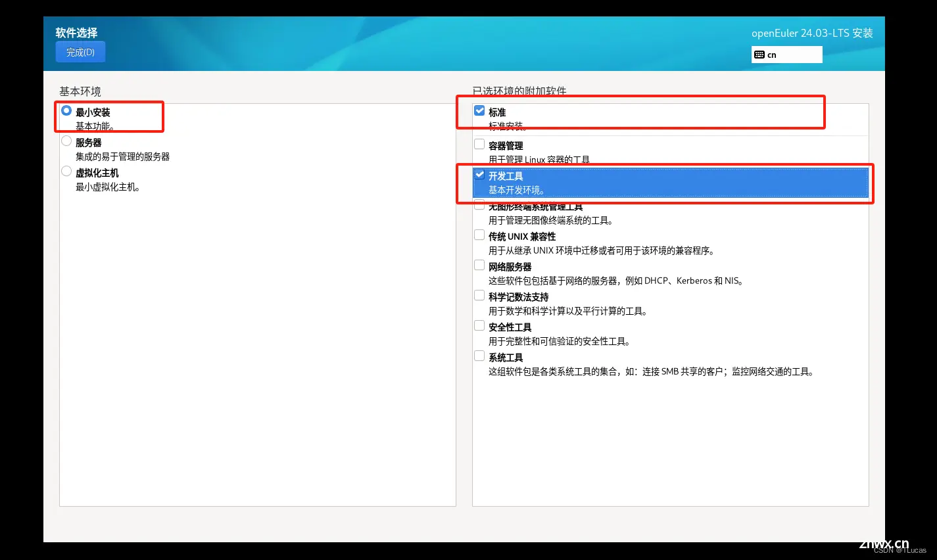Screen dimensions: 937x560
Task: Select the 服务器 radio button
Action: [66, 141]
